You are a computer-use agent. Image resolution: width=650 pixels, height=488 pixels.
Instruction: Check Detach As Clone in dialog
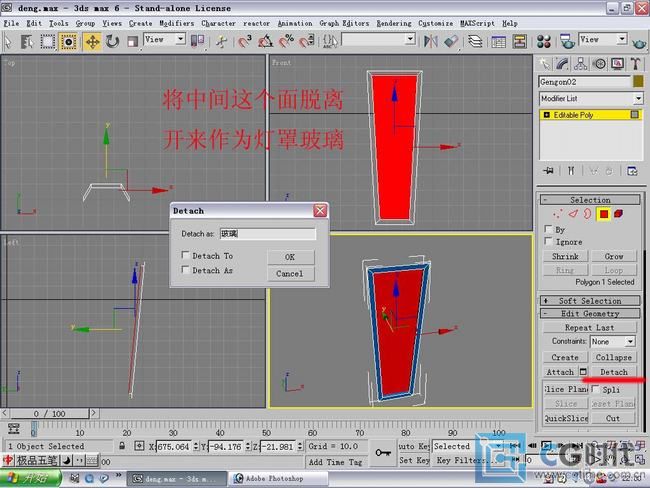pyautogui.click(x=185, y=270)
